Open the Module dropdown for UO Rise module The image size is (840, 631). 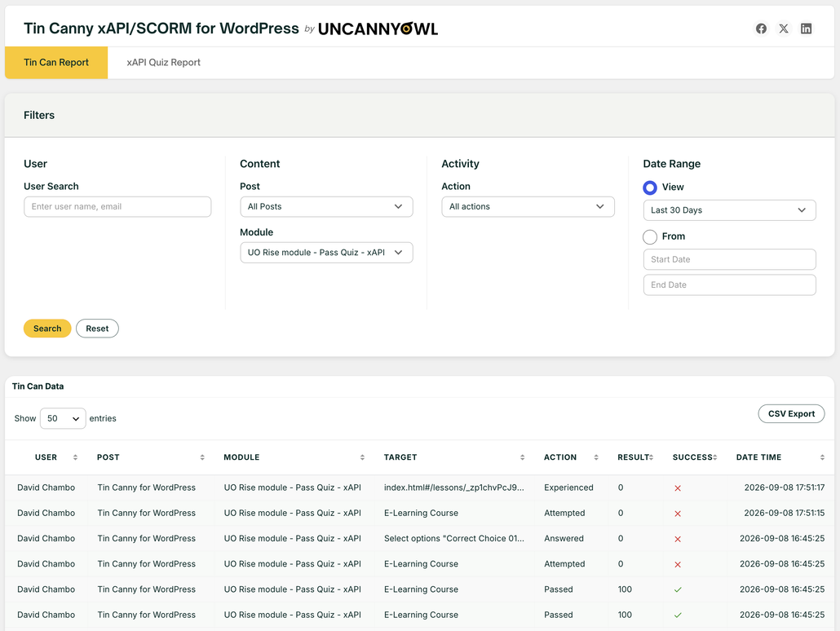[326, 253]
